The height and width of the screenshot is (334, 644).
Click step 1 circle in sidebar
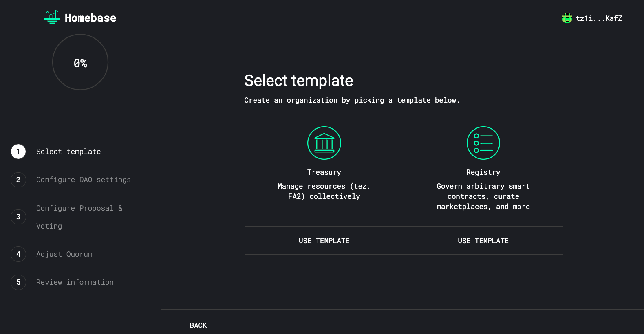18,152
